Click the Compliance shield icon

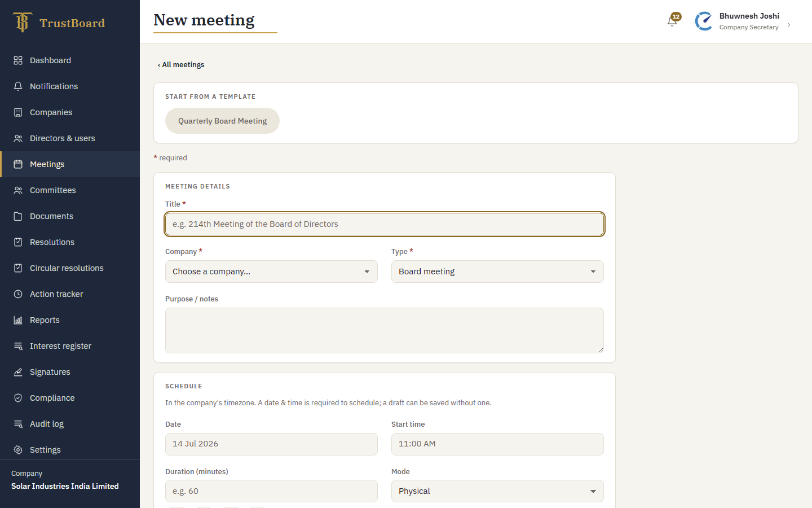click(x=18, y=398)
